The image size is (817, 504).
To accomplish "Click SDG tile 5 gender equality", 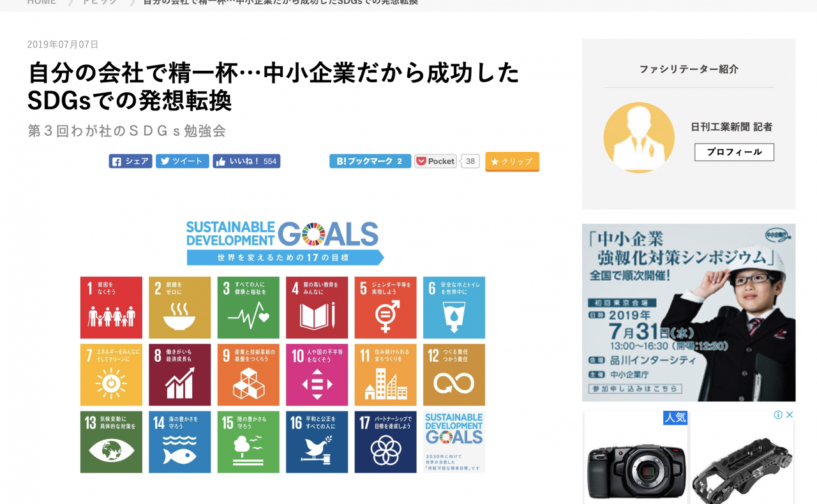I will coord(386,308).
